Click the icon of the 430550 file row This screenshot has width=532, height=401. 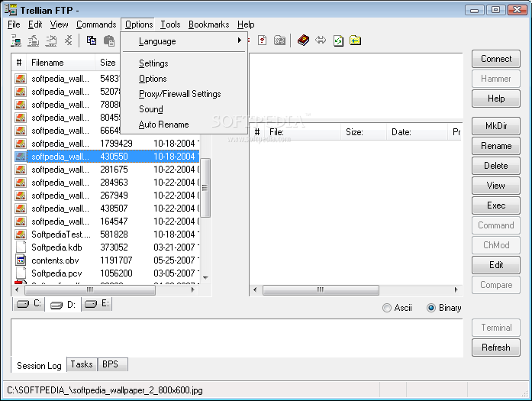[20, 157]
